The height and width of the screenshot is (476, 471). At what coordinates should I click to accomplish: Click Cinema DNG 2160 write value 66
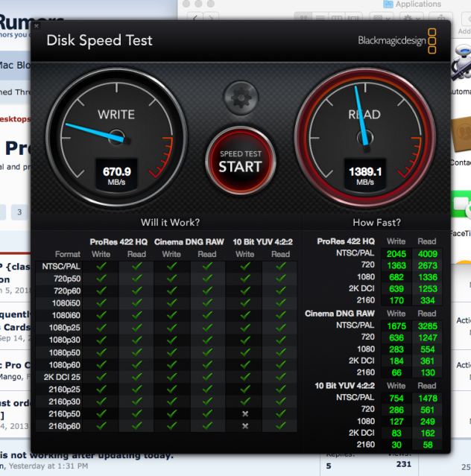[x=396, y=372]
